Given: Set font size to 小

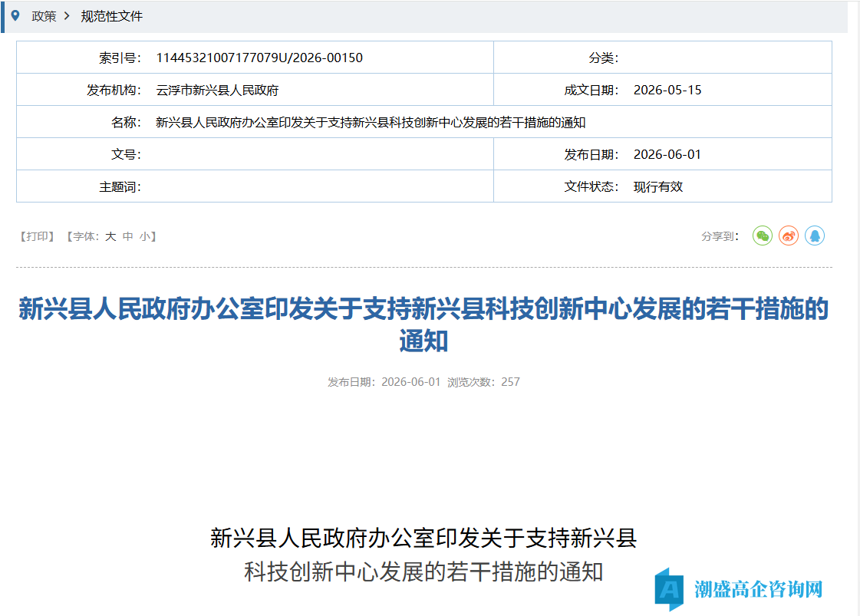Looking at the screenshot, I should click(144, 236).
